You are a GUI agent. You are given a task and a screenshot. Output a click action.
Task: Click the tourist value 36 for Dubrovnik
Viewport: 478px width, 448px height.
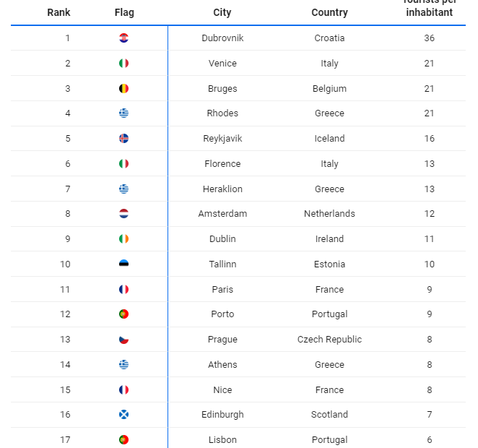pyautogui.click(x=429, y=38)
